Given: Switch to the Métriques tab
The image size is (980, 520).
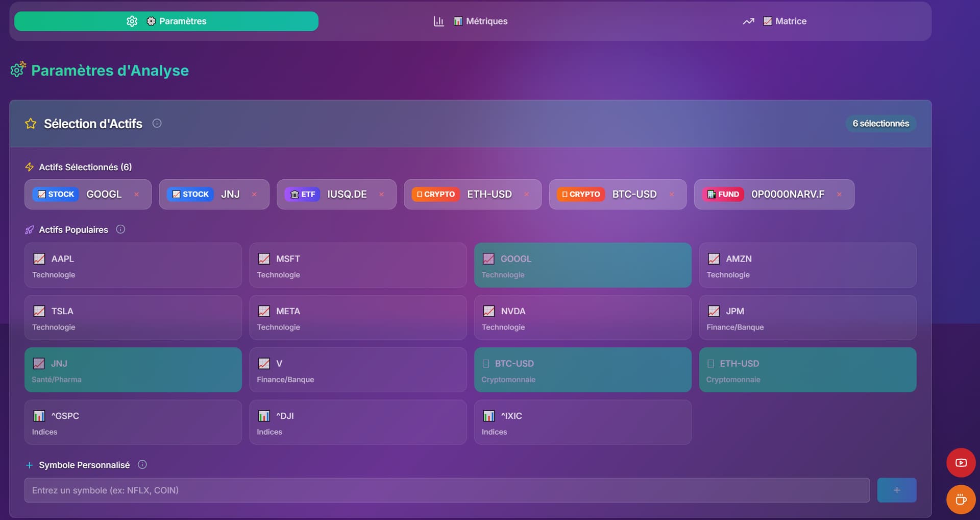Looking at the screenshot, I should click(x=470, y=21).
